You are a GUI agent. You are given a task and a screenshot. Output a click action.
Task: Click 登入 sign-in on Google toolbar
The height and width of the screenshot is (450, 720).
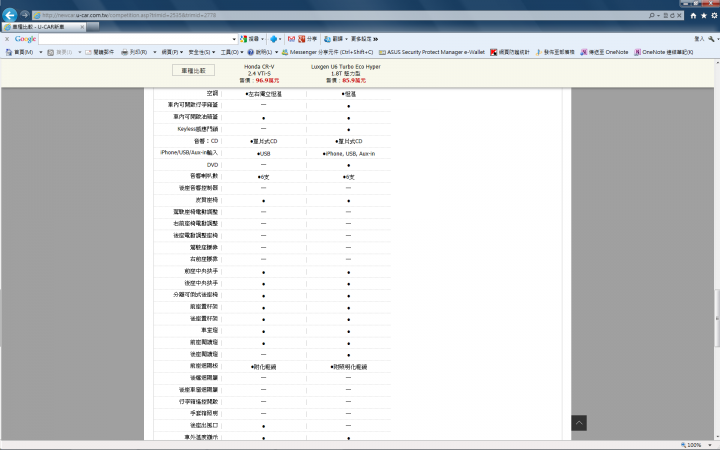pos(699,39)
